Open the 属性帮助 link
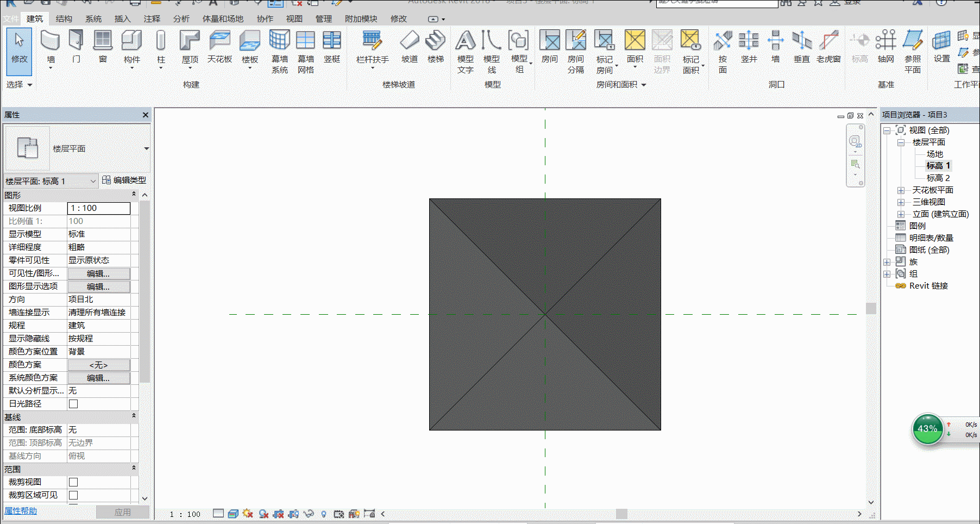The width and height of the screenshot is (980, 524). coord(21,511)
